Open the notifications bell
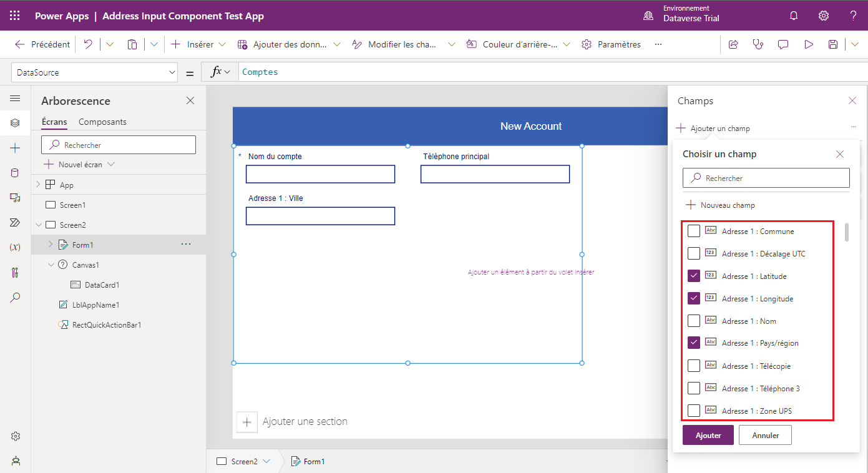 (x=794, y=16)
